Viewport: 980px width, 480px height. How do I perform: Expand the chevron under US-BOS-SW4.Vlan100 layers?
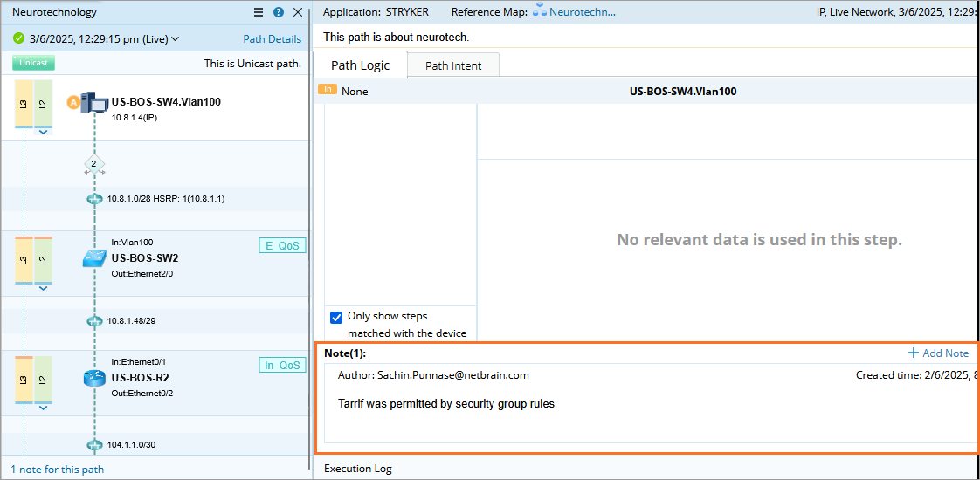click(43, 133)
